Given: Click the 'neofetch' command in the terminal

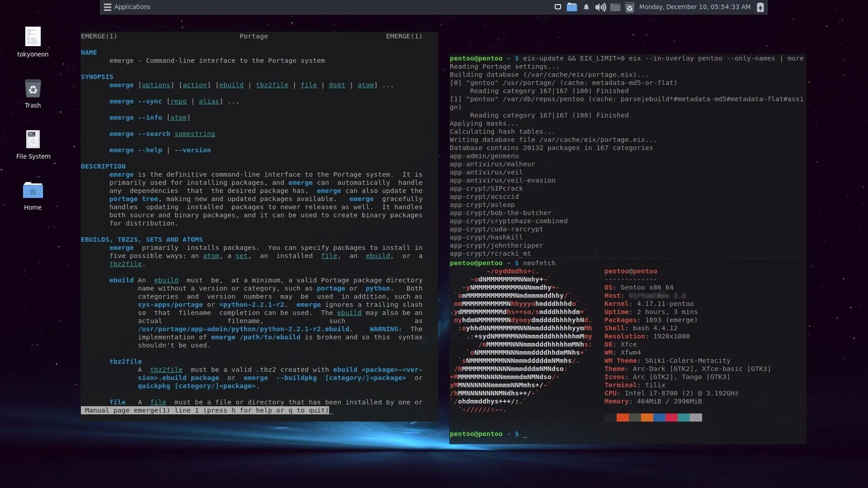Looking at the screenshot, I should click(x=539, y=263).
